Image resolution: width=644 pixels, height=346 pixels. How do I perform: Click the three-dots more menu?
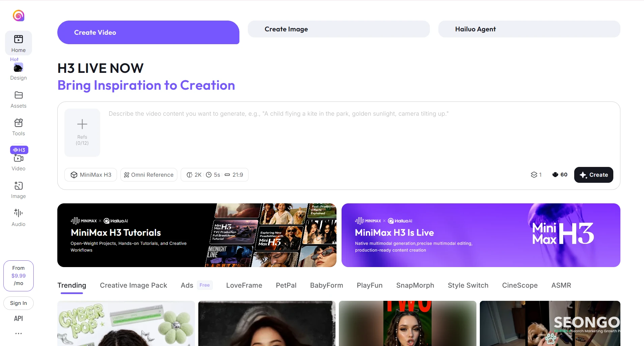(x=19, y=334)
